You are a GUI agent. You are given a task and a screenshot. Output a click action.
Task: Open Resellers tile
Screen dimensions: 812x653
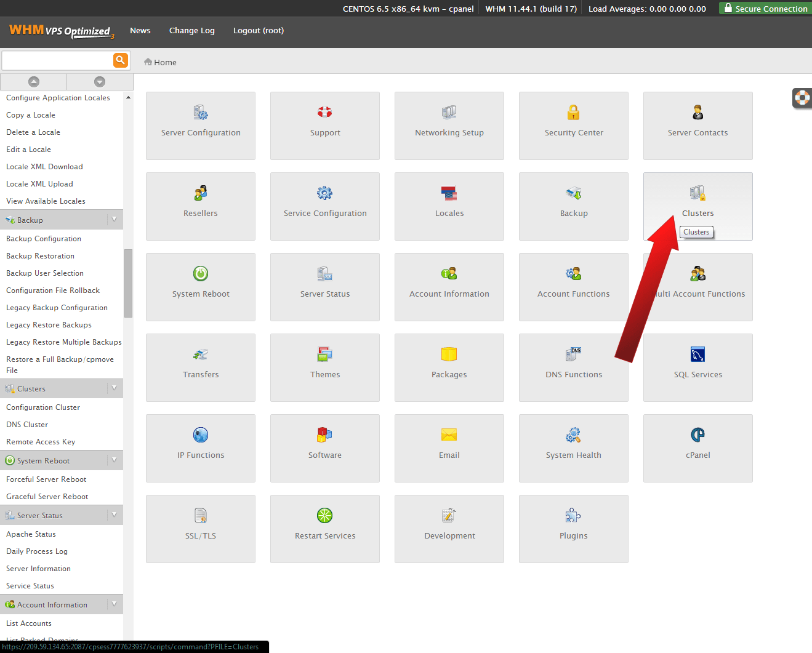click(x=201, y=206)
